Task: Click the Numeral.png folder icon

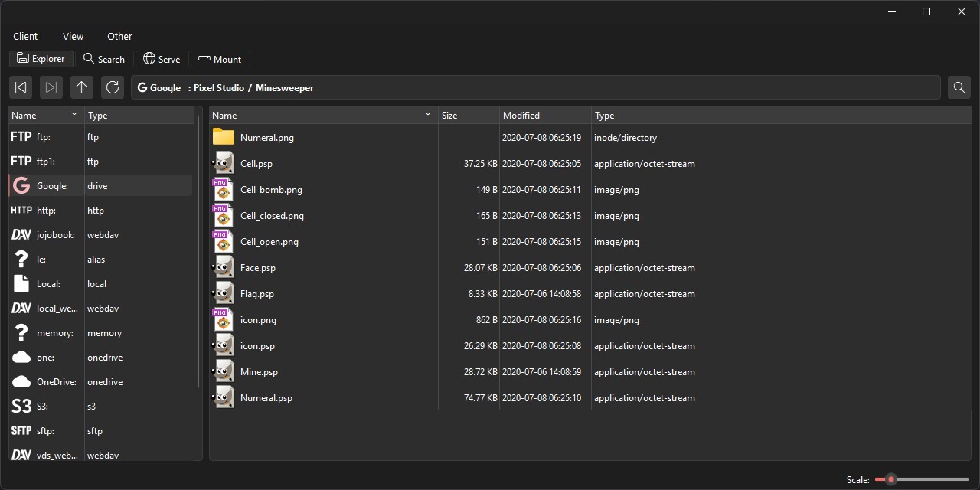Action: tap(224, 137)
